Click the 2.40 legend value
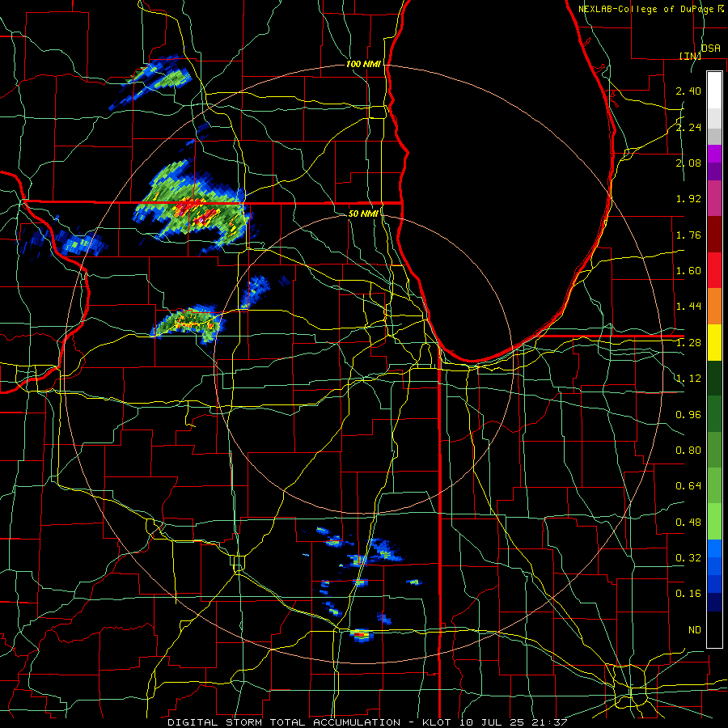The height and width of the screenshot is (728, 728). [x=688, y=91]
